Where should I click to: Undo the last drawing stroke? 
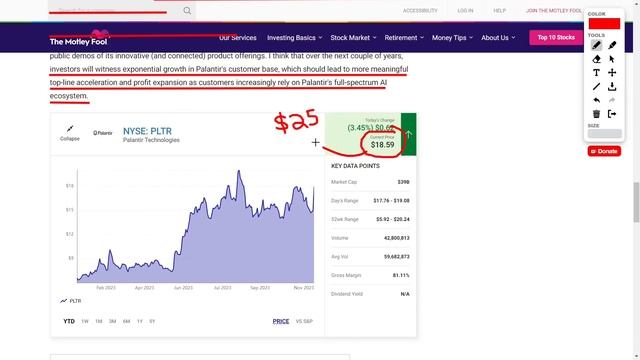(596, 100)
